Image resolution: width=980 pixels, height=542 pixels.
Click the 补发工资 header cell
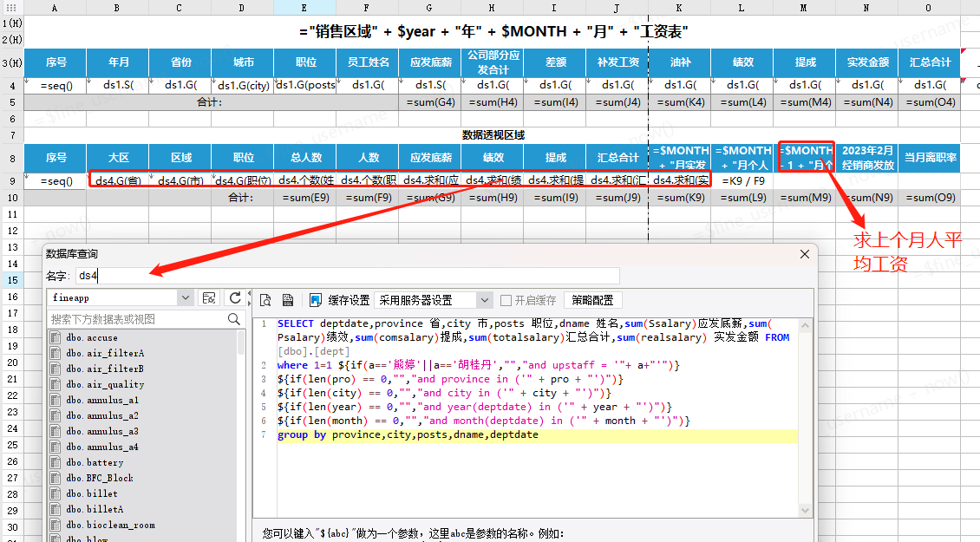[617, 62]
